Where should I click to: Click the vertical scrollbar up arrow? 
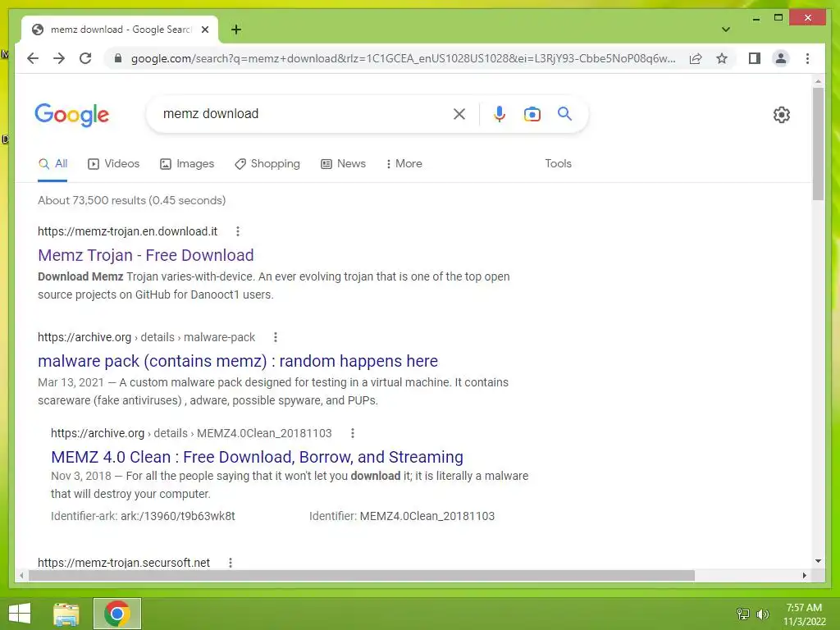click(x=818, y=81)
